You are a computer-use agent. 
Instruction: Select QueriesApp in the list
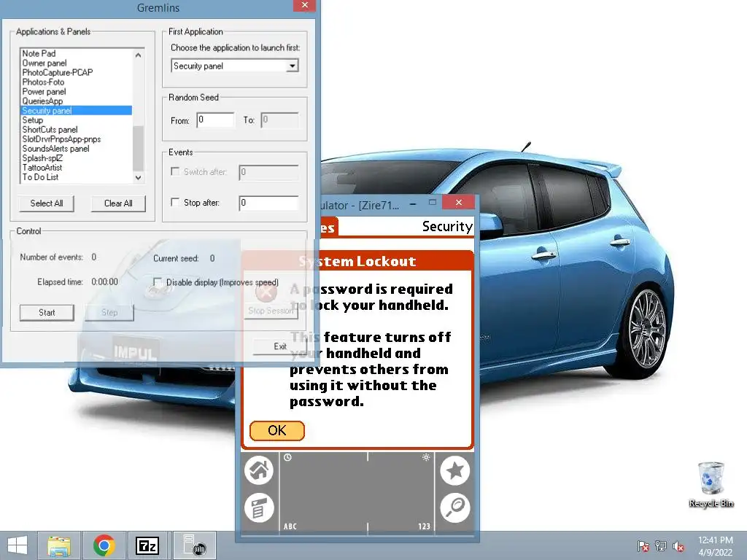76,101
